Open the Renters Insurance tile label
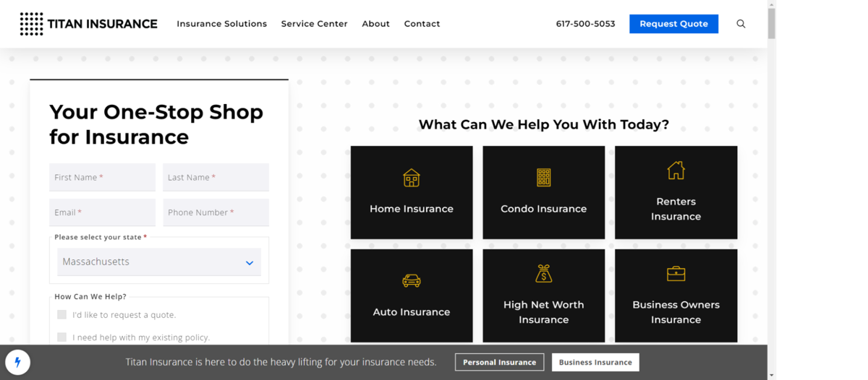The image size is (868, 380). pos(676,209)
